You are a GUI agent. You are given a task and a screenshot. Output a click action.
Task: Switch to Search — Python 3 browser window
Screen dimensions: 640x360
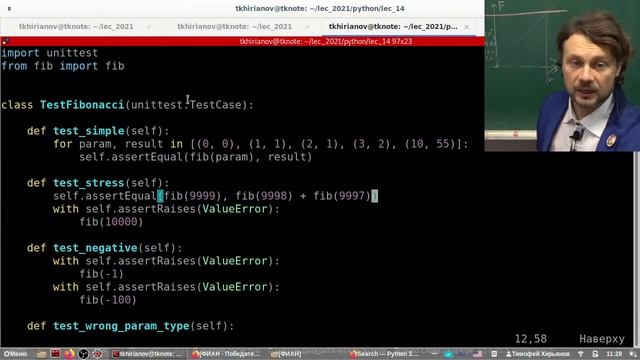tap(384, 354)
